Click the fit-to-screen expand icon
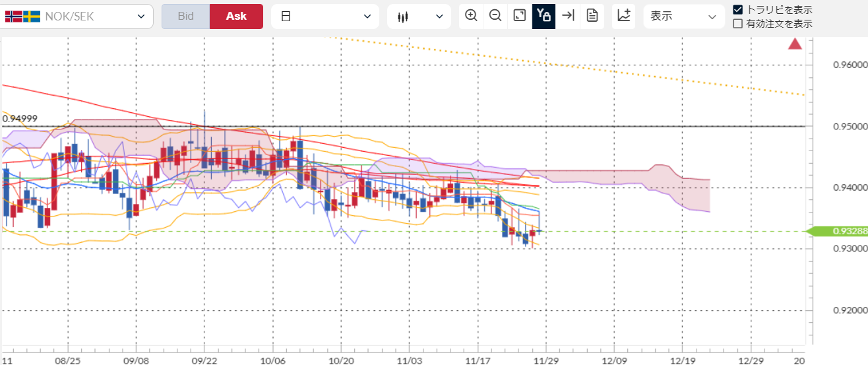The image size is (868, 365). pyautogui.click(x=520, y=16)
